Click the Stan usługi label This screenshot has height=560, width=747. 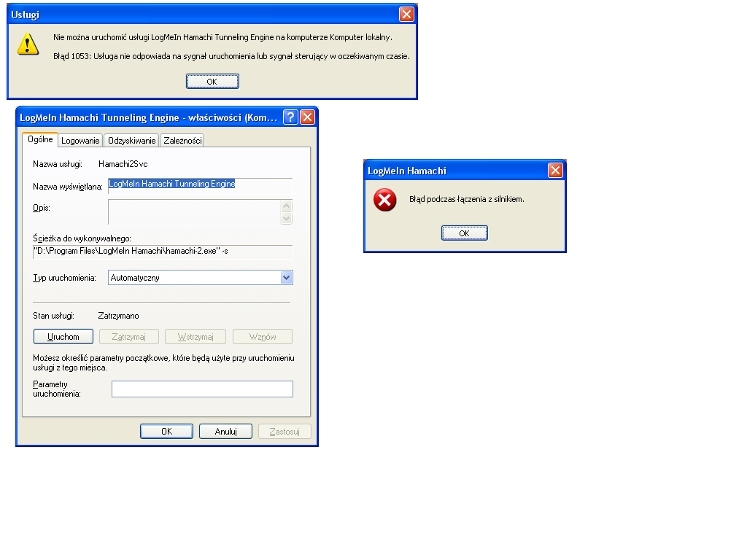tap(53, 316)
